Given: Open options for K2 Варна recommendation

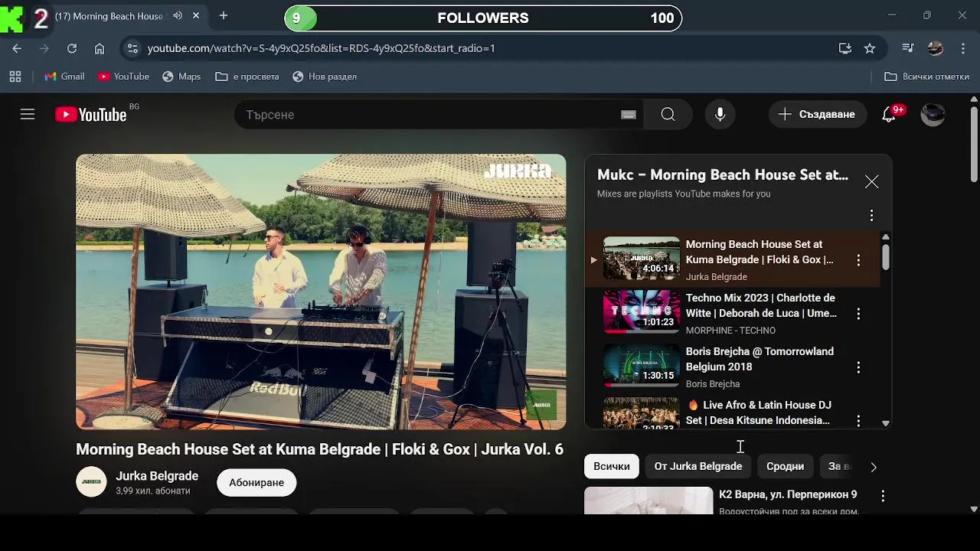Looking at the screenshot, I should (x=883, y=496).
